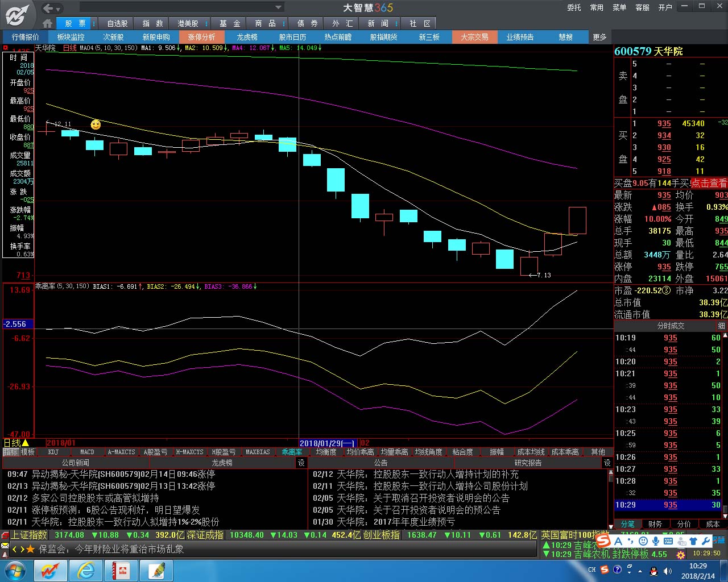Screen dimensions: 728x582
Task: Open the red PDF app on taskbar
Action: 121,570
